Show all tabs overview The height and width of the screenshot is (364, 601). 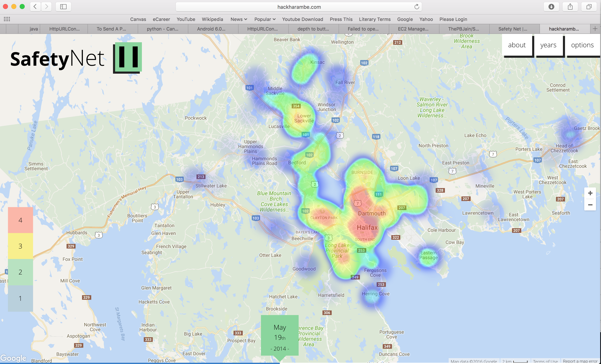589,7
